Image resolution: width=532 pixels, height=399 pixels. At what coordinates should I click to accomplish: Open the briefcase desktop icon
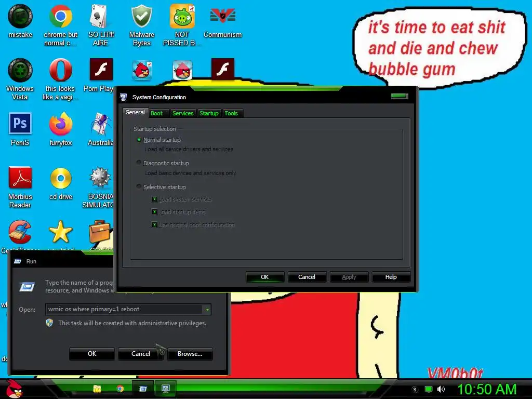click(x=100, y=232)
